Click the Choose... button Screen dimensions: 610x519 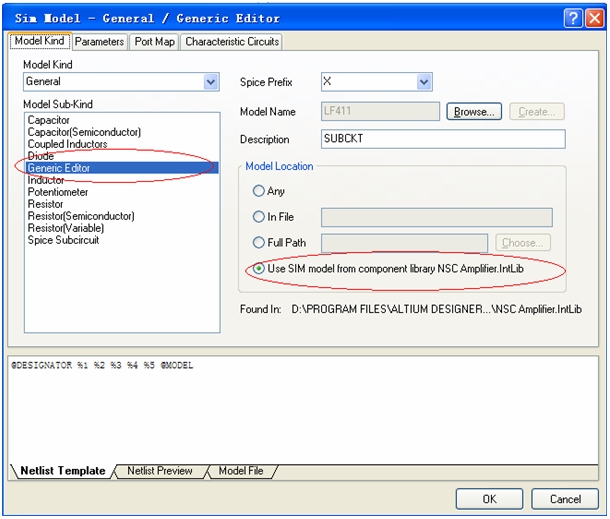coord(523,243)
